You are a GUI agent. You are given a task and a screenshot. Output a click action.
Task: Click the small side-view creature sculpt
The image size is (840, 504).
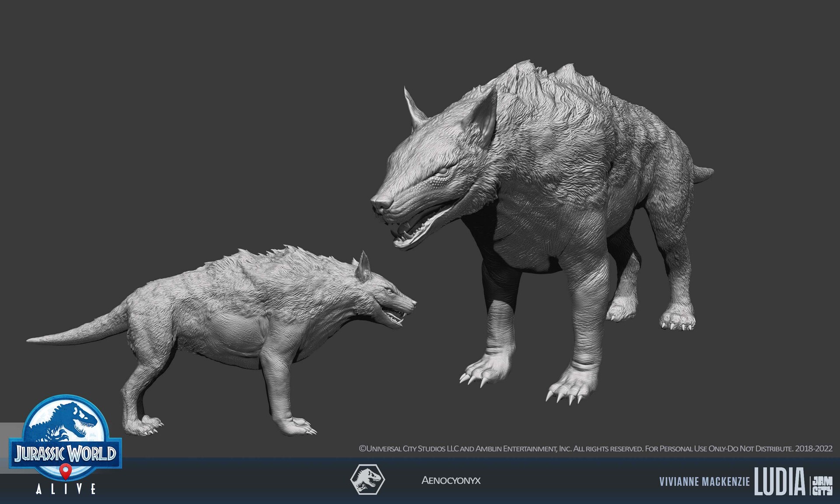click(x=221, y=340)
